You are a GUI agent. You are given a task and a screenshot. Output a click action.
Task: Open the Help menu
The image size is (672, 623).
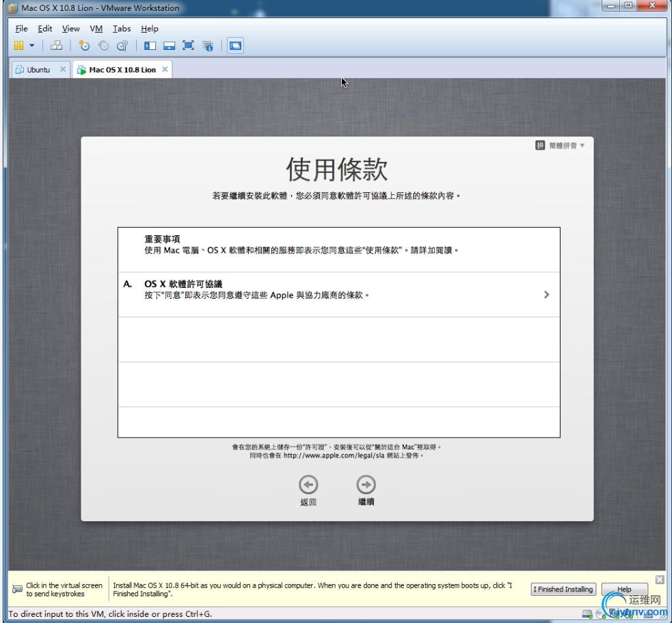tap(150, 29)
